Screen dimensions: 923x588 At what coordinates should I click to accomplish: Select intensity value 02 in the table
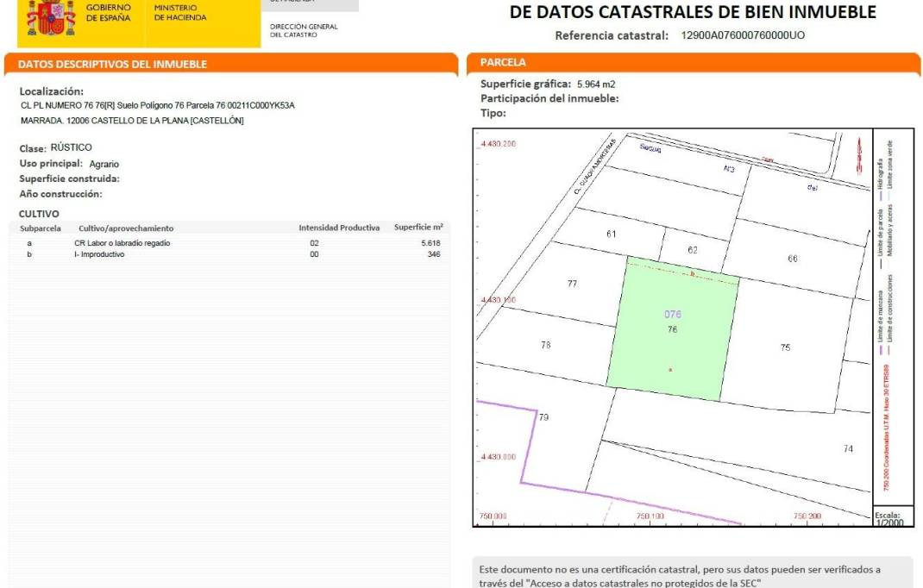pos(314,243)
